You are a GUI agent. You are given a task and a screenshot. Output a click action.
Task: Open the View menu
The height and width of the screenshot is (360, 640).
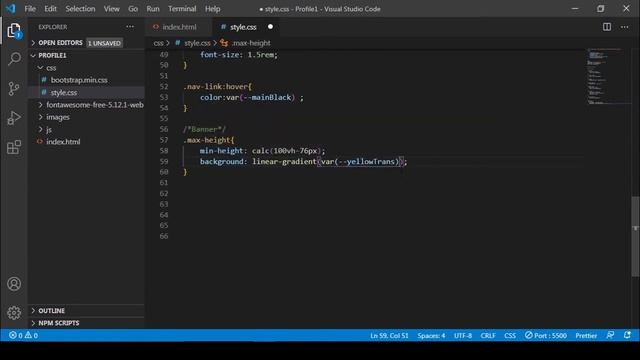coord(111,9)
